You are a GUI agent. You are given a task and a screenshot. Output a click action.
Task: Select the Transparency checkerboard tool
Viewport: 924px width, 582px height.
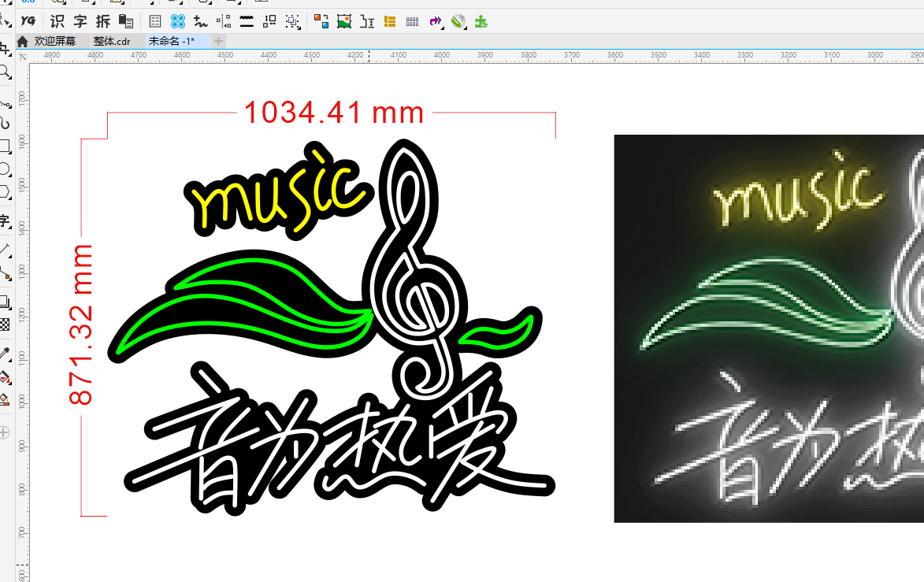[6, 324]
